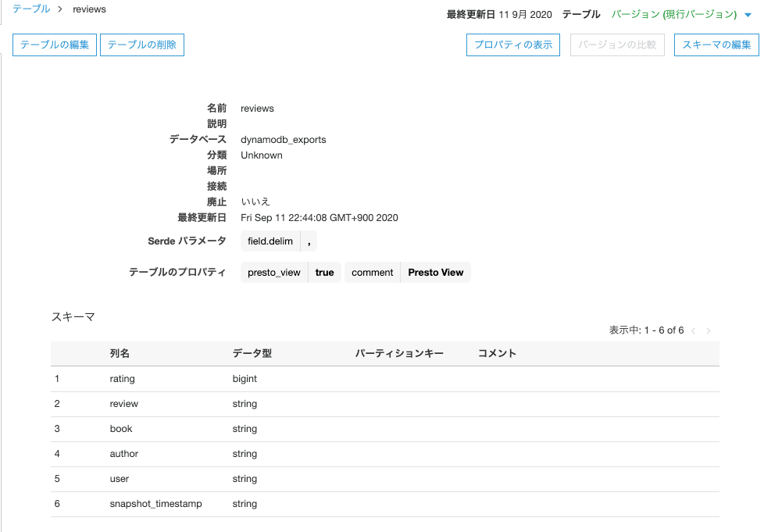Click the データ型 table header

249,353
